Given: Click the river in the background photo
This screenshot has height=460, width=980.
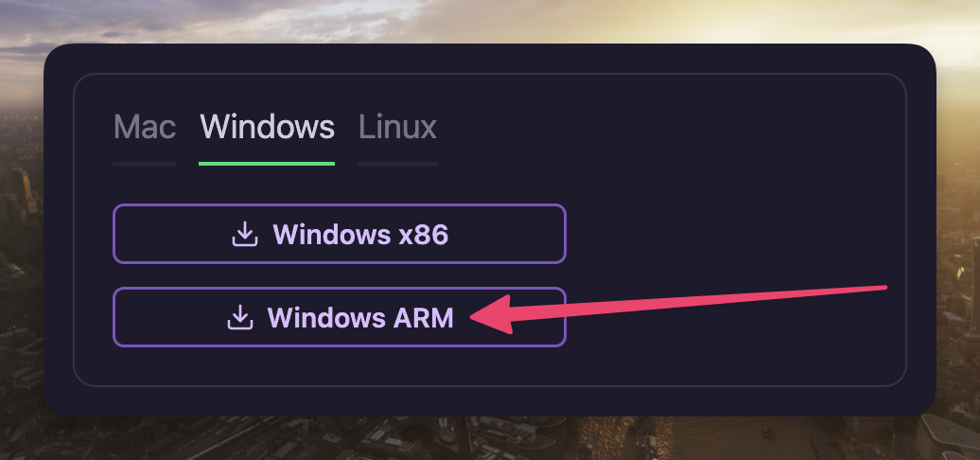Looking at the screenshot, I should coord(656,437).
